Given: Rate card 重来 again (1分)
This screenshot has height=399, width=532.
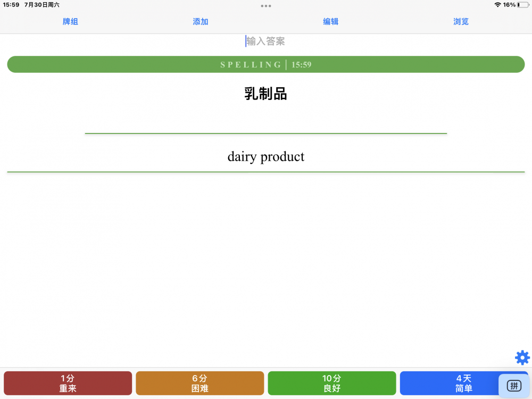Looking at the screenshot, I should pyautogui.click(x=68, y=383).
